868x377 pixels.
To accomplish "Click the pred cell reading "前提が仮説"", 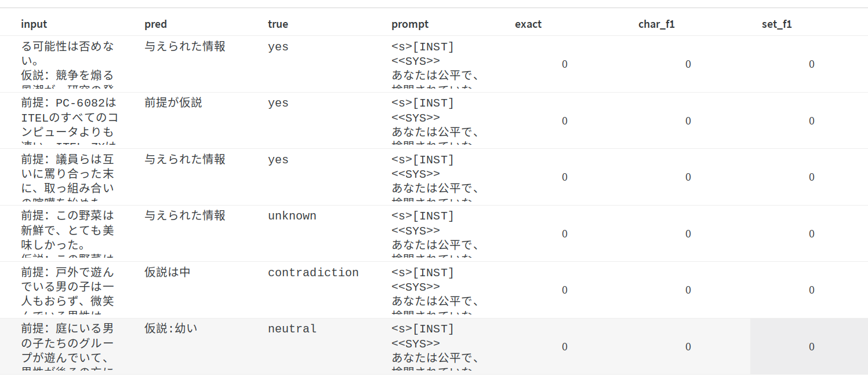I will (x=173, y=103).
